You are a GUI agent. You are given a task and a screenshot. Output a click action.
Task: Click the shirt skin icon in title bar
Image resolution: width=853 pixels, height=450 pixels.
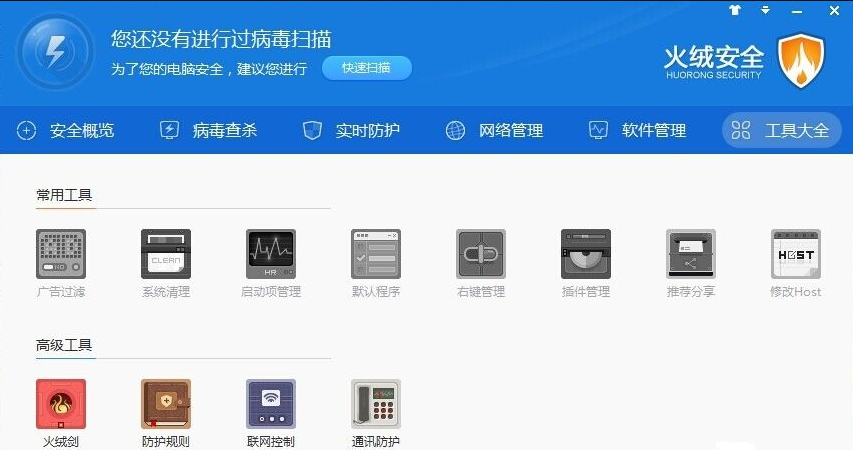(737, 10)
